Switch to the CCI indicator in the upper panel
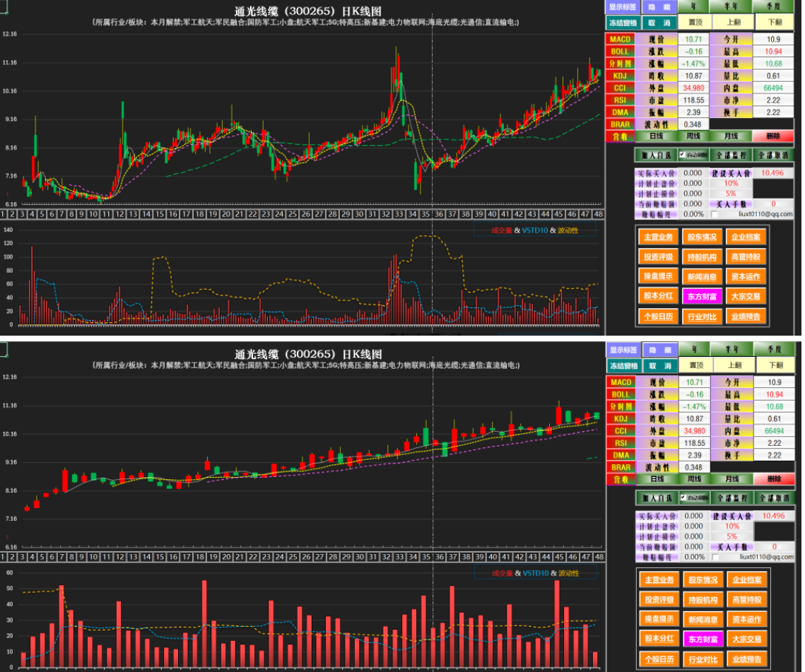This screenshot has height=672, width=805. 620,88
